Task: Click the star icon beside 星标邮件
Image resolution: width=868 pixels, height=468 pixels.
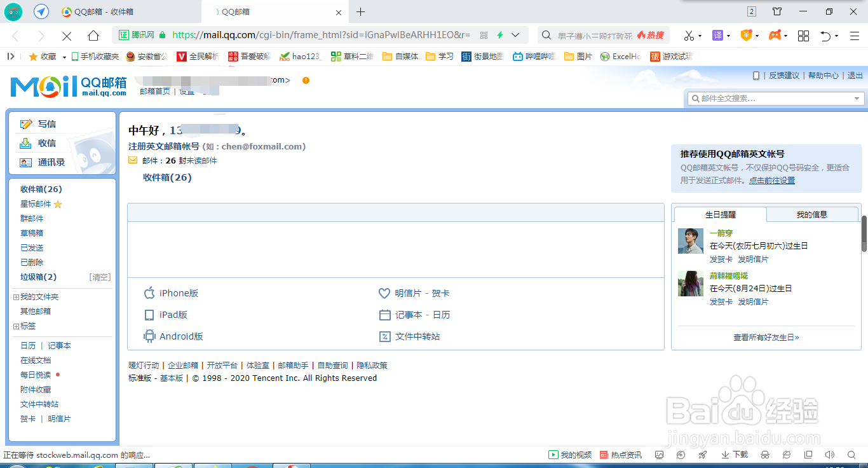Action: [58, 204]
